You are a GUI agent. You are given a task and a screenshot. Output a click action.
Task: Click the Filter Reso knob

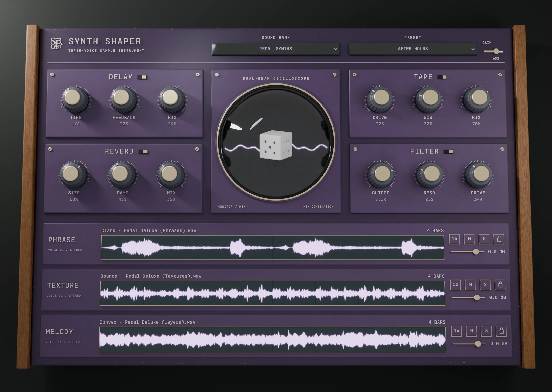tap(429, 174)
